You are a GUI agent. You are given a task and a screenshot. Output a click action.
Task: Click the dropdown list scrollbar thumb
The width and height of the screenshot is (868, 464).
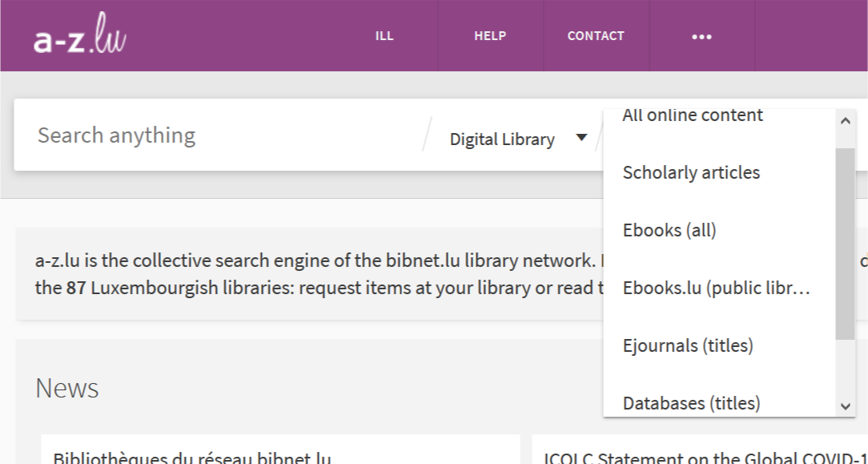pyautogui.click(x=846, y=244)
